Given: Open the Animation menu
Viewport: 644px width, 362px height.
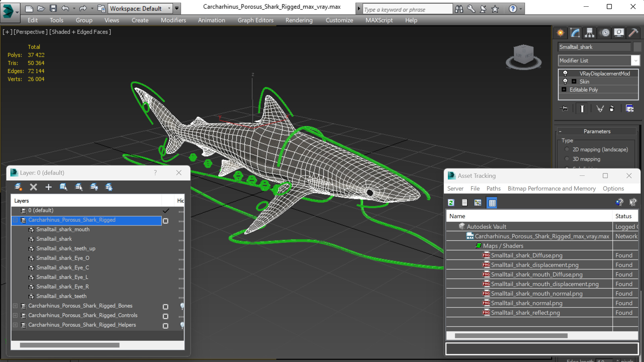Looking at the screenshot, I should 212,20.
